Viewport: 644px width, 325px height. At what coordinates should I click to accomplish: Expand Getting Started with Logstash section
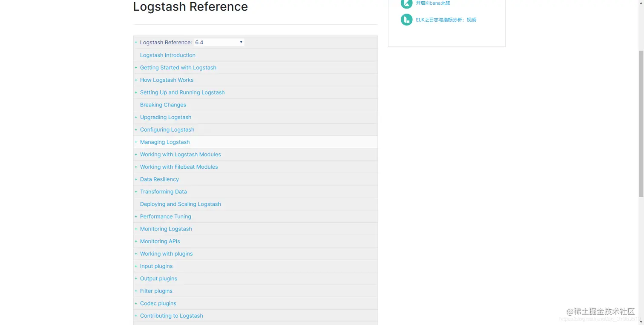(x=136, y=67)
